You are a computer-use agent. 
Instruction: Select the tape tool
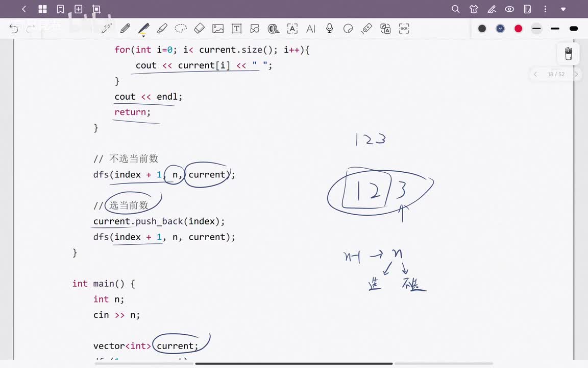(x=274, y=29)
